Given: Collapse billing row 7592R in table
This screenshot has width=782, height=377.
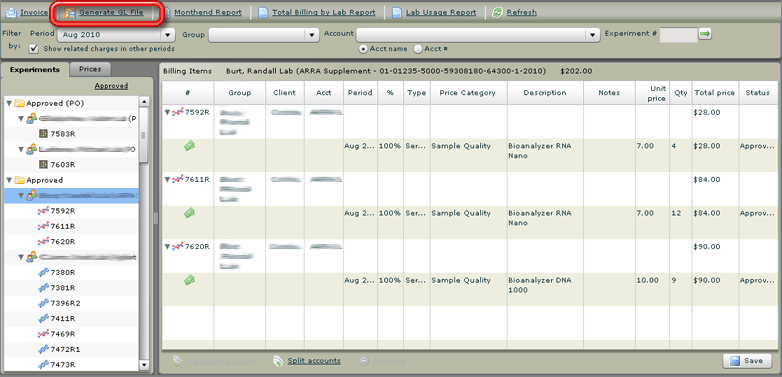Looking at the screenshot, I should (168, 113).
